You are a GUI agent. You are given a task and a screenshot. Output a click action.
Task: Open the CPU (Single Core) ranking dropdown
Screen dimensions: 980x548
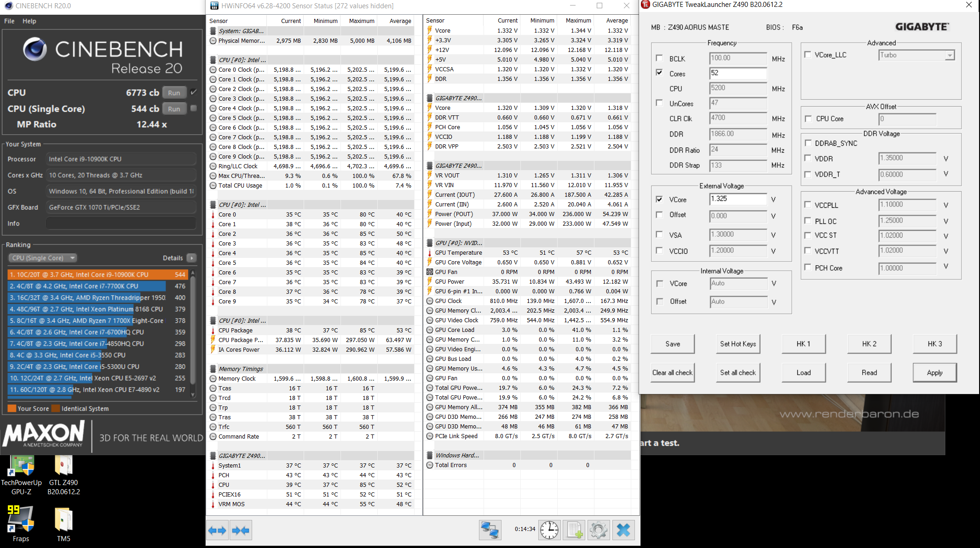click(43, 258)
